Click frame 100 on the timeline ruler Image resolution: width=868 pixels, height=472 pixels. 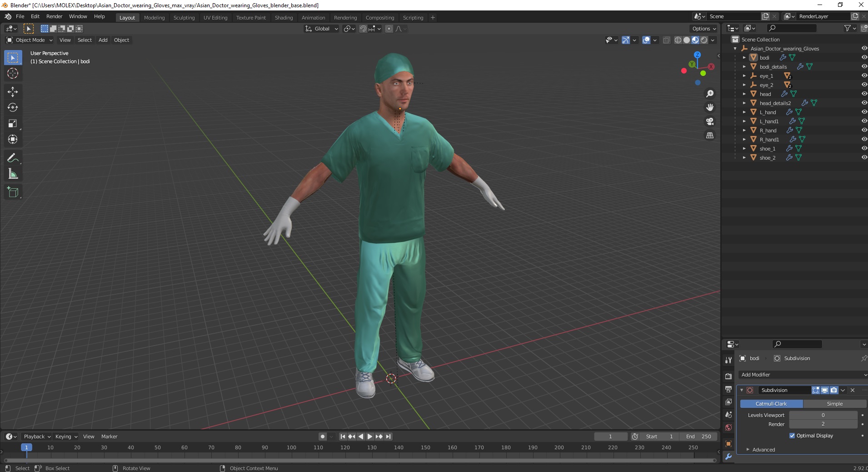point(291,447)
